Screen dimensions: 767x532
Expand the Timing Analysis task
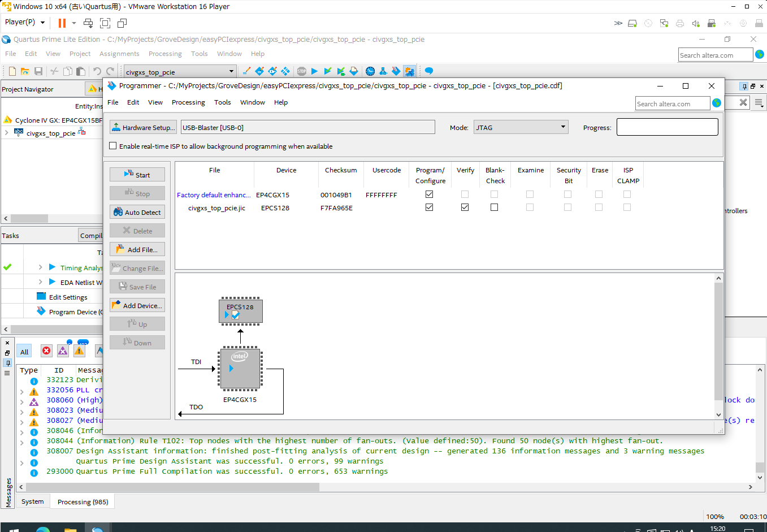pos(40,267)
